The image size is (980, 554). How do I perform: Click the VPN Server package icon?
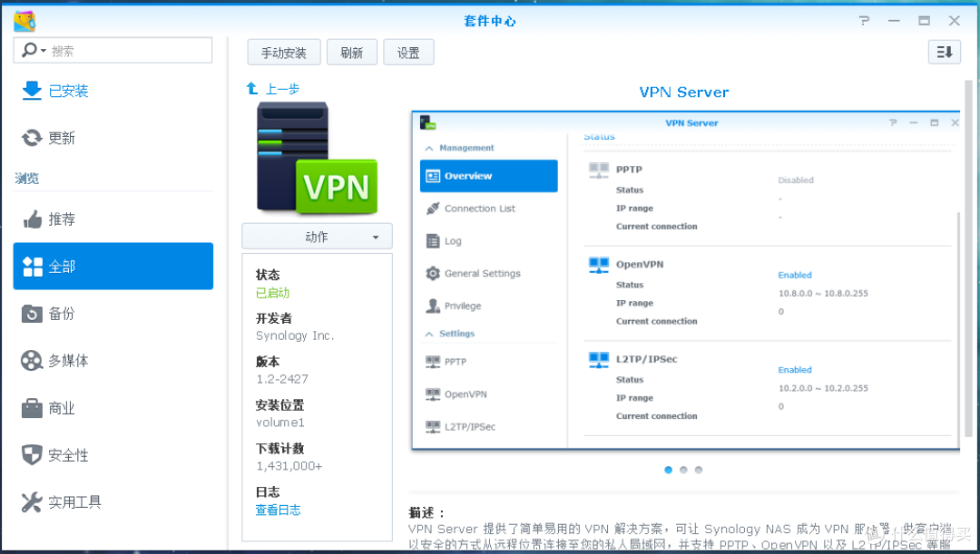317,158
